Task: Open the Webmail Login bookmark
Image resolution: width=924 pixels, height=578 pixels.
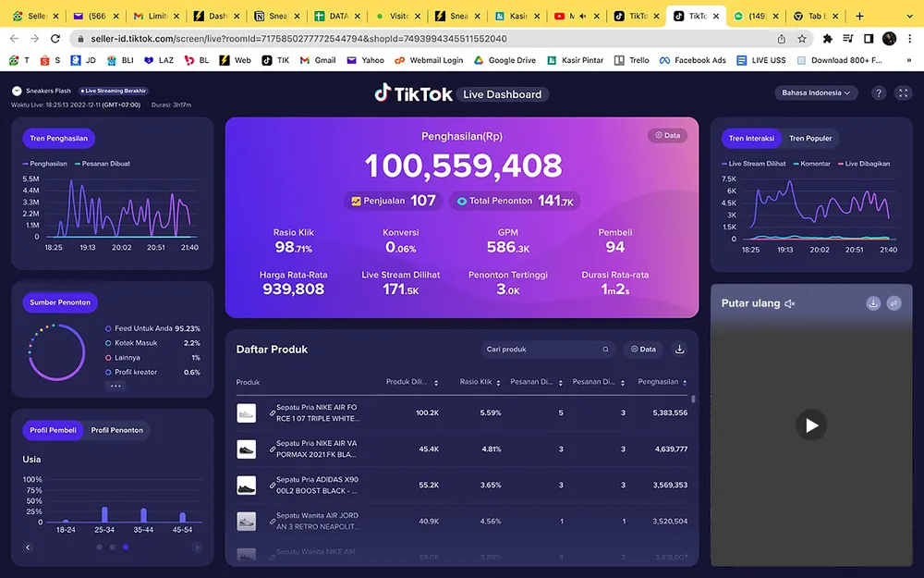Action: pyautogui.click(x=429, y=60)
